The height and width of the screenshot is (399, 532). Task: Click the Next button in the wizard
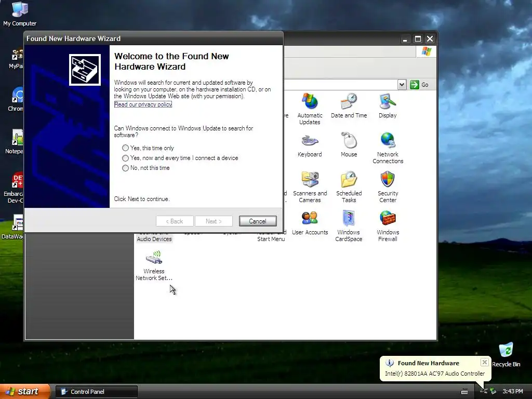214,221
